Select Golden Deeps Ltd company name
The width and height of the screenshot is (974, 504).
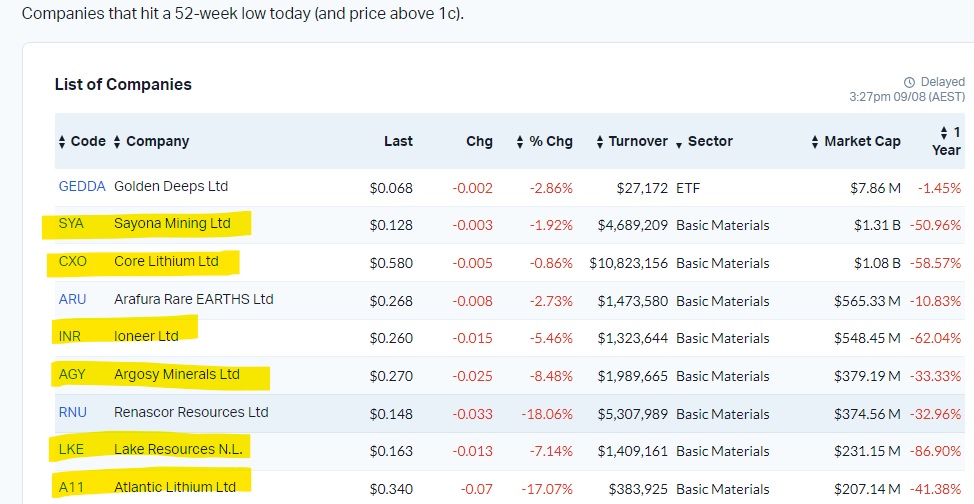click(x=171, y=186)
